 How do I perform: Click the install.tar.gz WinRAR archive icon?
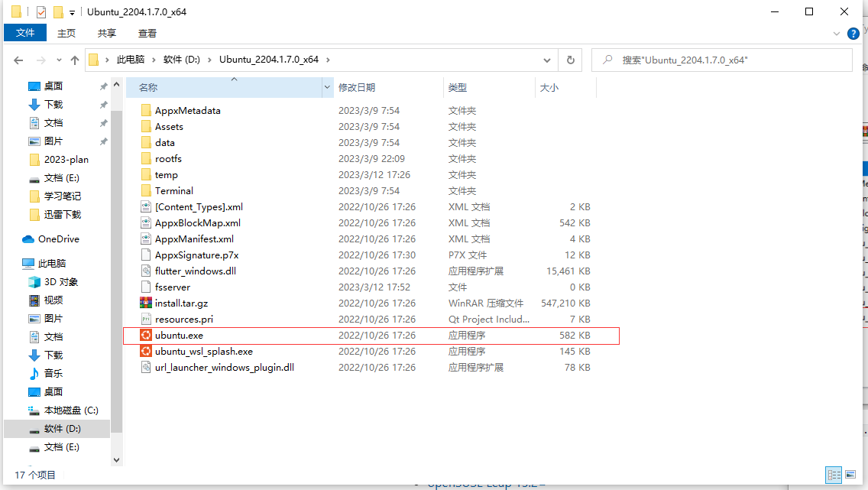point(146,303)
